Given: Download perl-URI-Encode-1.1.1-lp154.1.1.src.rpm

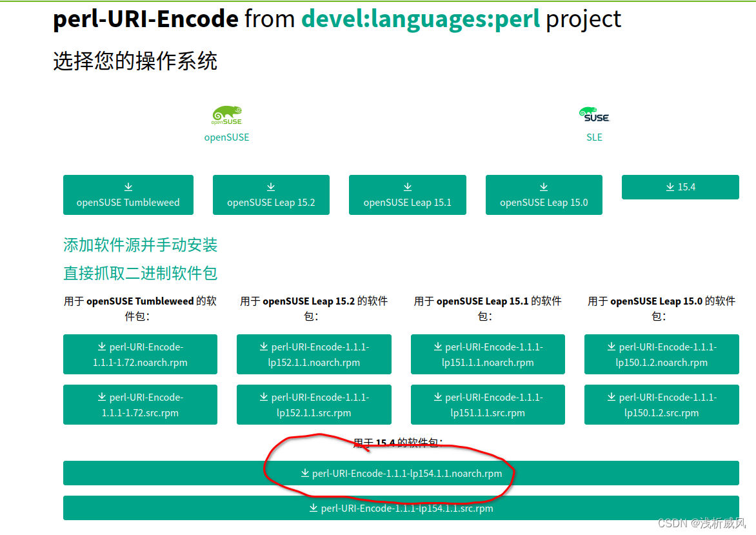Looking at the screenshot, I should [401, 508].
